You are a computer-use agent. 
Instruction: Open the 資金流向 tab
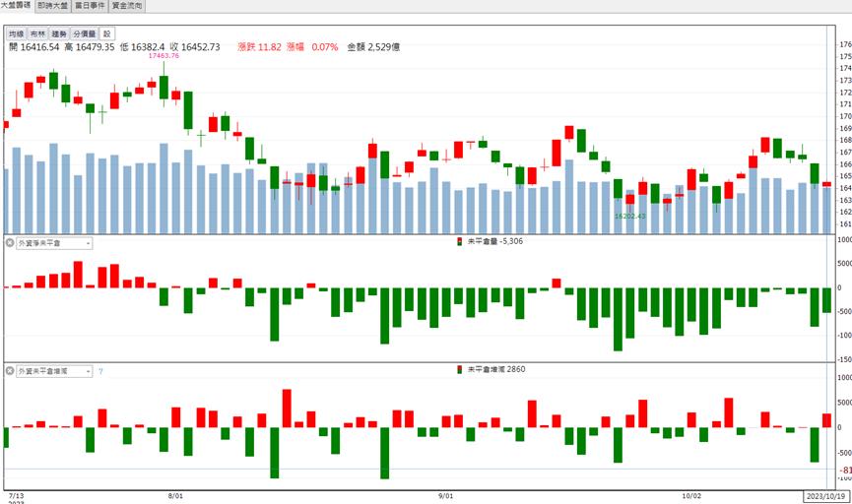[127, 6]
